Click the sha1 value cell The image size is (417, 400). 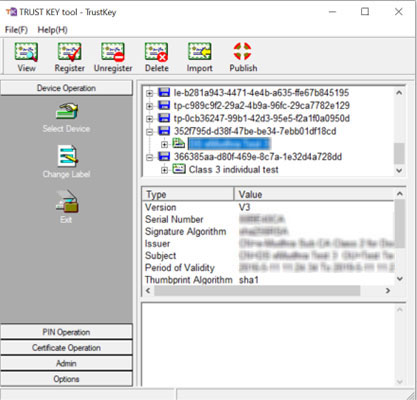(249, 280)
